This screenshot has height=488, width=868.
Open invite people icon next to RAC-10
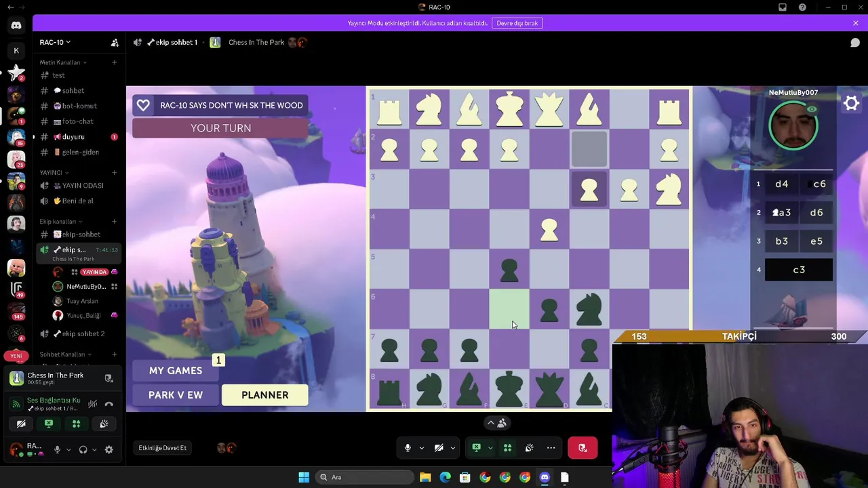115,42
